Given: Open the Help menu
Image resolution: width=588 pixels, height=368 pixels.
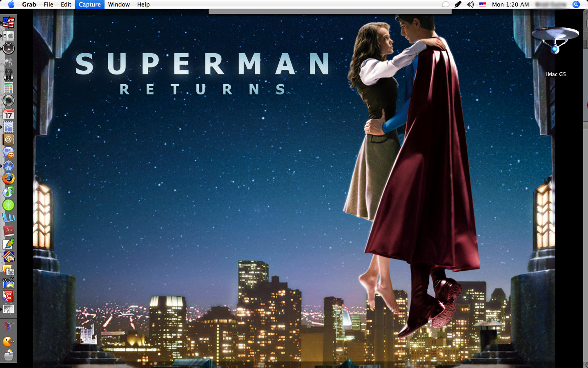Looking at the screenshot, I should click(143, 4).
